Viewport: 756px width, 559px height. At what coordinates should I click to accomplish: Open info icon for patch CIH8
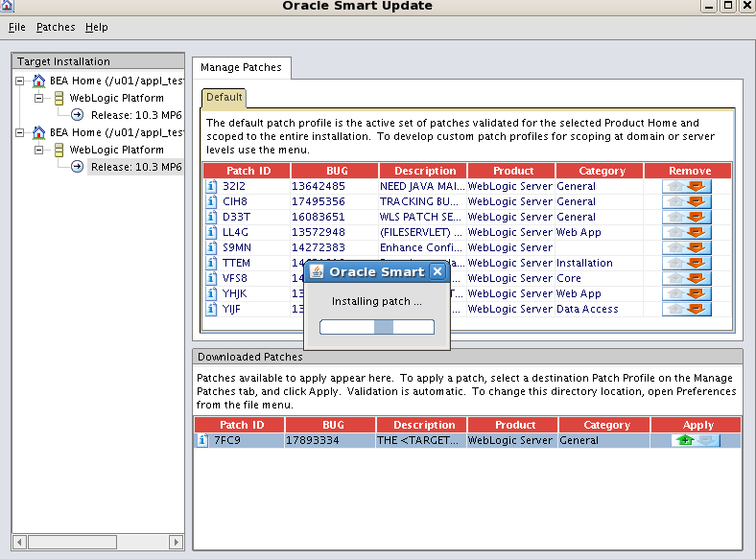pos(211,202)
